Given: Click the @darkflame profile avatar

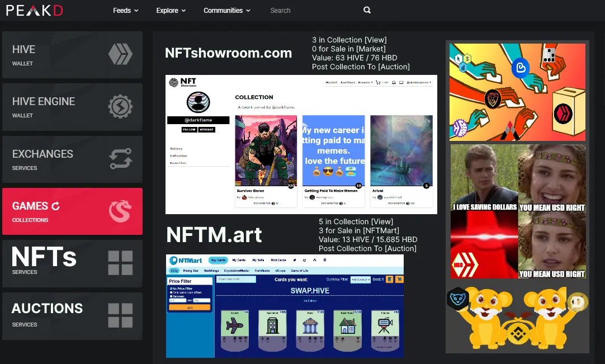Looking at the screenshot, I should [x=198, y=102].
